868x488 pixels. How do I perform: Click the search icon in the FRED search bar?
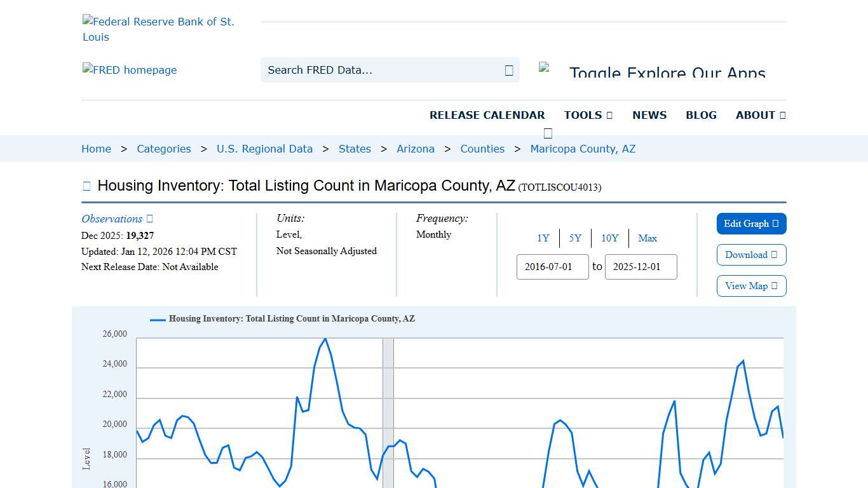pyautogui.click(x=508, y=70)
